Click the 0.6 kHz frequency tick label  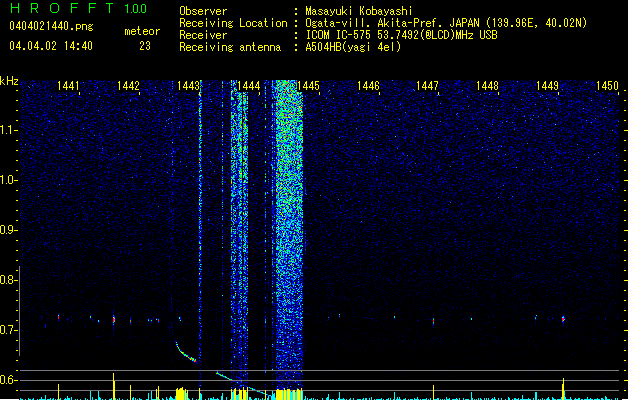coord(8,380)
